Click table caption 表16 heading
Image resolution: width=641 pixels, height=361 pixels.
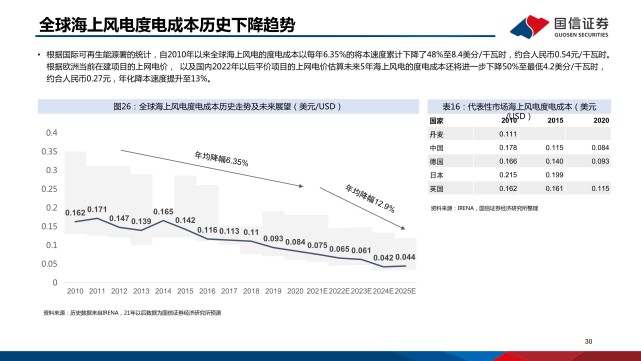pyautogui.click(x=519, y=107)
